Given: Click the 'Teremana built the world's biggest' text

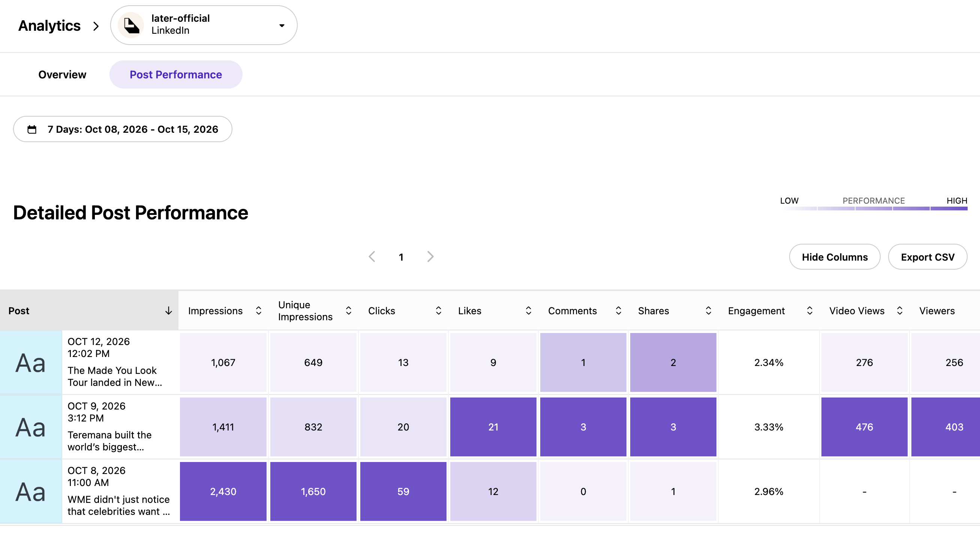Looking at the screenshot, I should 109,441.
